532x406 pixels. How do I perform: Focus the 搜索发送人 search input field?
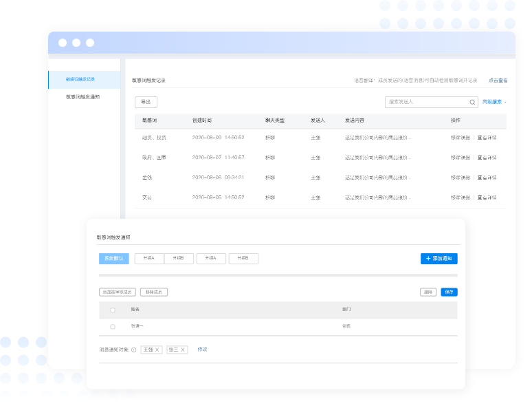426,102
